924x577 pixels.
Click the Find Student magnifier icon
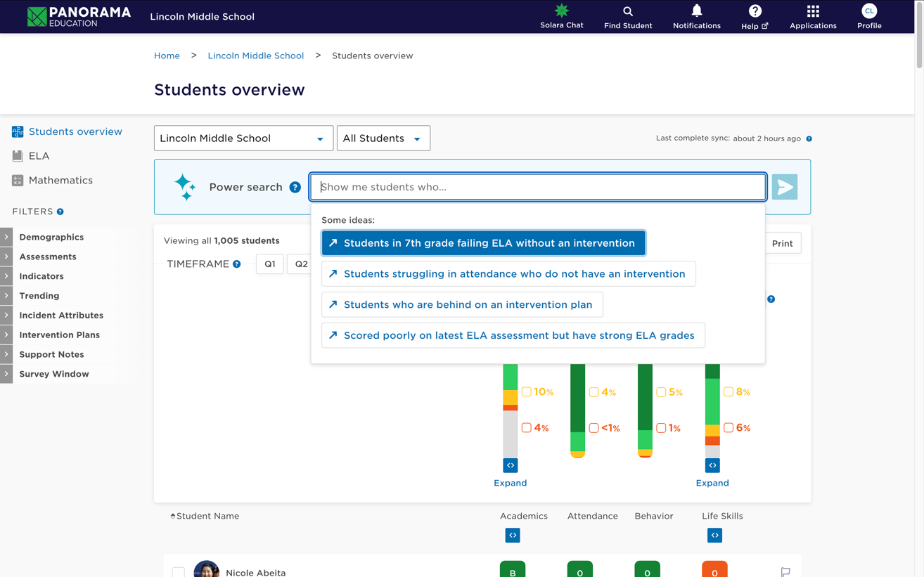627,12
